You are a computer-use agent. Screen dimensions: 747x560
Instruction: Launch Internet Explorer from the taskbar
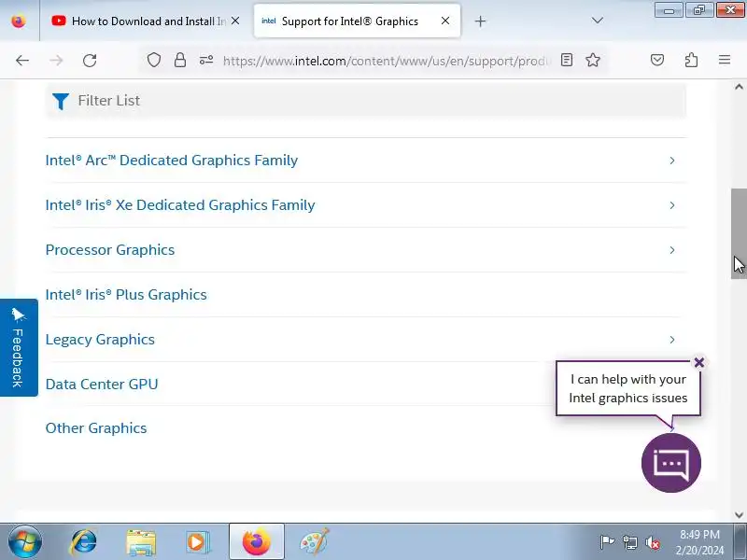84,542
